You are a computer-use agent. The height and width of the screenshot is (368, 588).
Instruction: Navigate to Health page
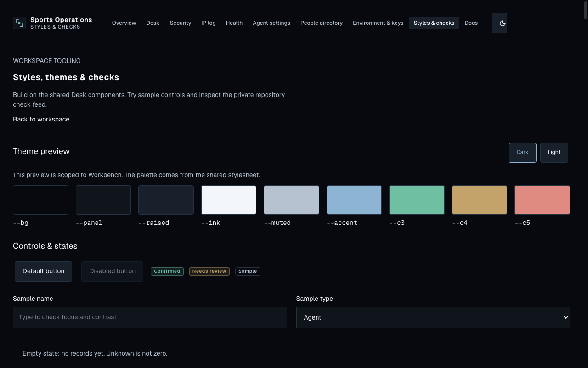pyautogui.click(x=234, y=23)
